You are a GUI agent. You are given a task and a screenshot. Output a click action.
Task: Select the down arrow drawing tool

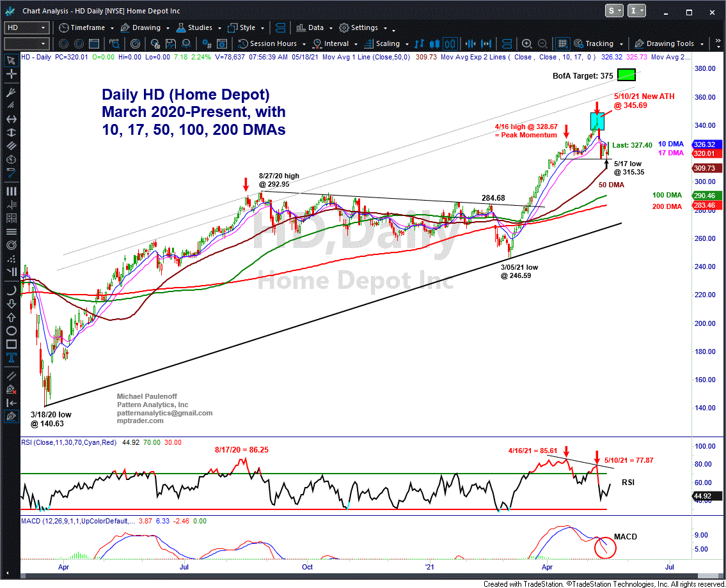point(11,304)
